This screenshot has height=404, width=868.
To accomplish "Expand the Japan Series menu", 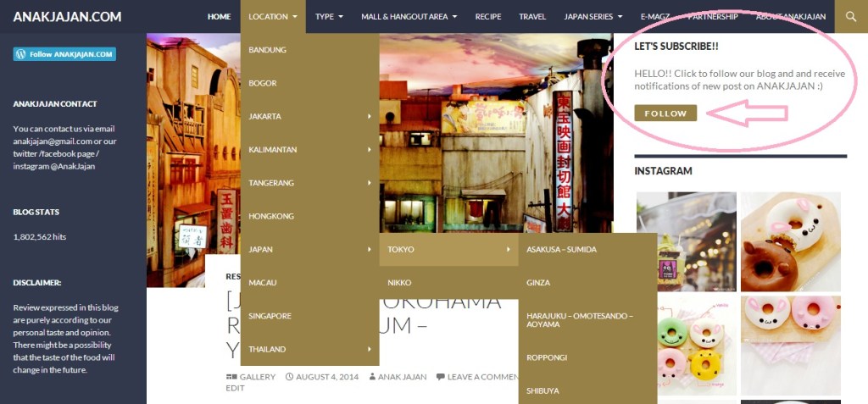I will [593, 16].
